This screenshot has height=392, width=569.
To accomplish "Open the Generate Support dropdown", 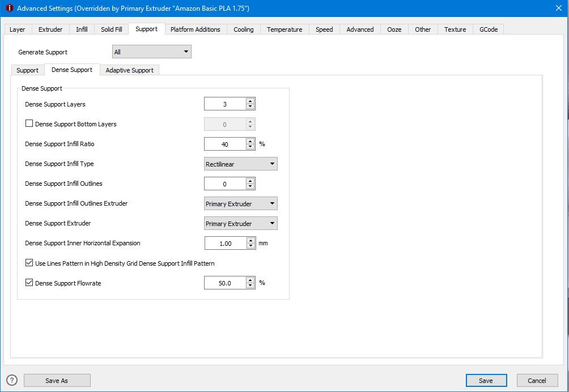I will (151, 52).
